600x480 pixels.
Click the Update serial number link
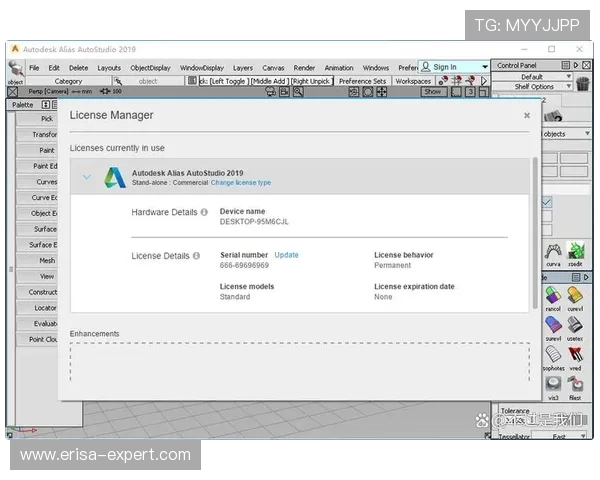286,255
